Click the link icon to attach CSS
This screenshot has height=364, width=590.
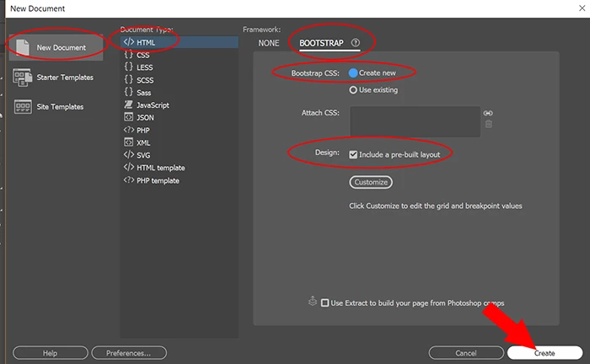pos(488,113)
